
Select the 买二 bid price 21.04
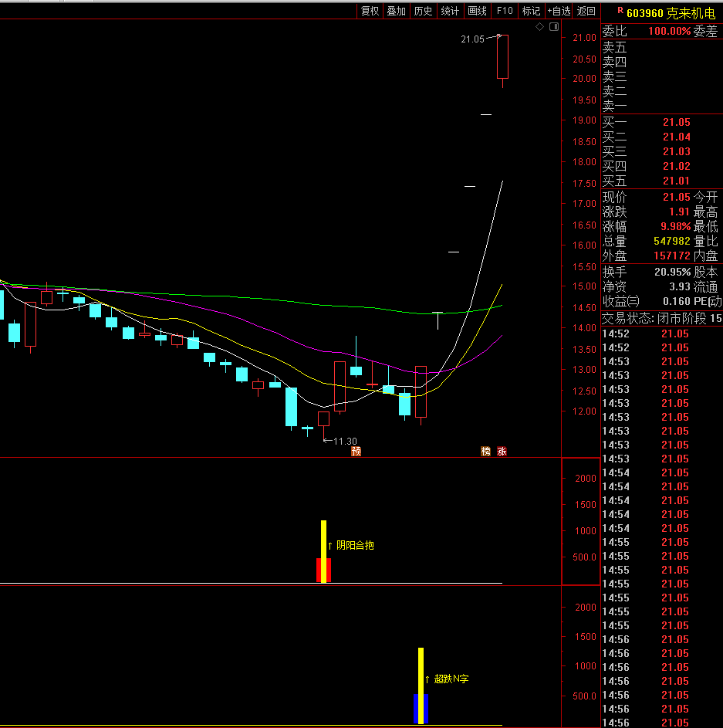pos(677,137)
